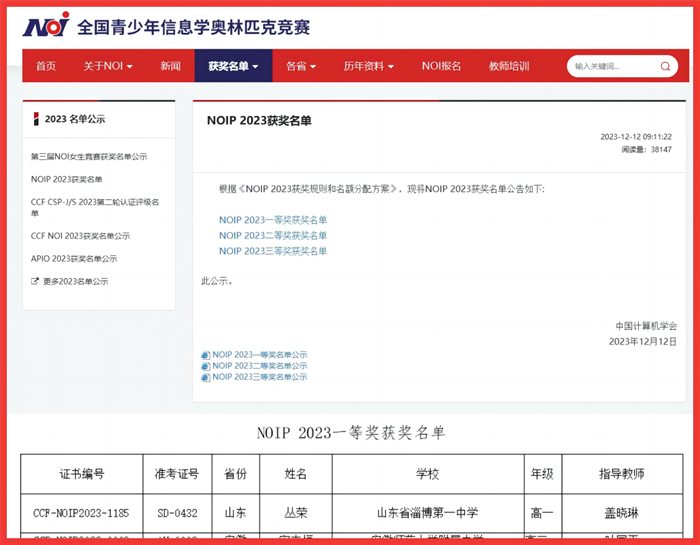Click the NOI logo in the header
Viewport: 700px width, 545px height.
pyautogui.click(x=46, y=24)
